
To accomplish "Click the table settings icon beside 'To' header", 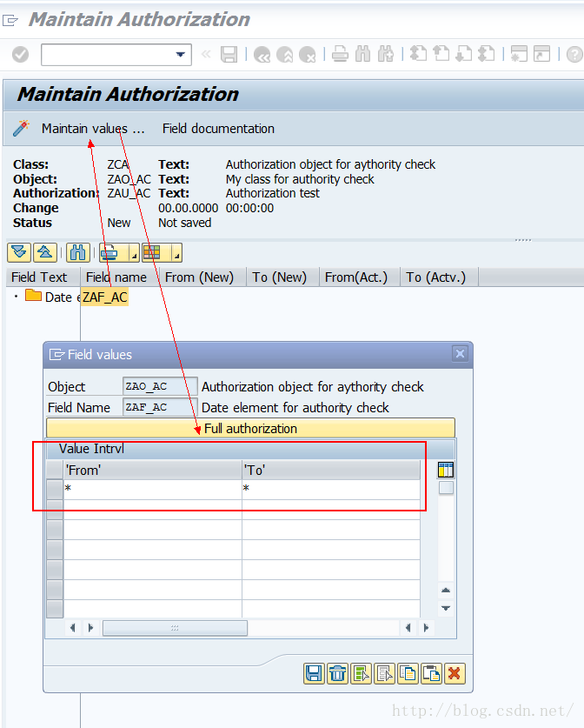I will (446, 470).
